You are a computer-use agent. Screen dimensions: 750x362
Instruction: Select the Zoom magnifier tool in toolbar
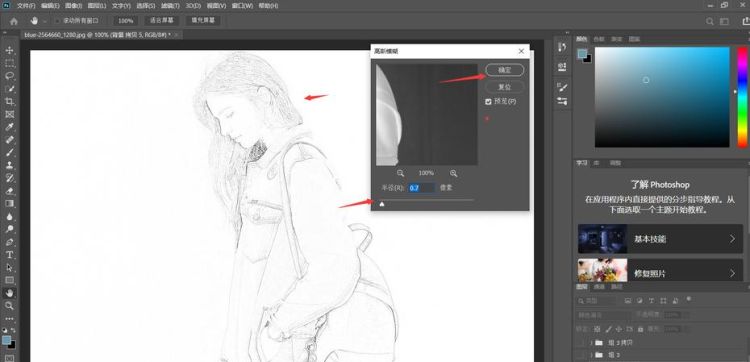tap(9, 306)
